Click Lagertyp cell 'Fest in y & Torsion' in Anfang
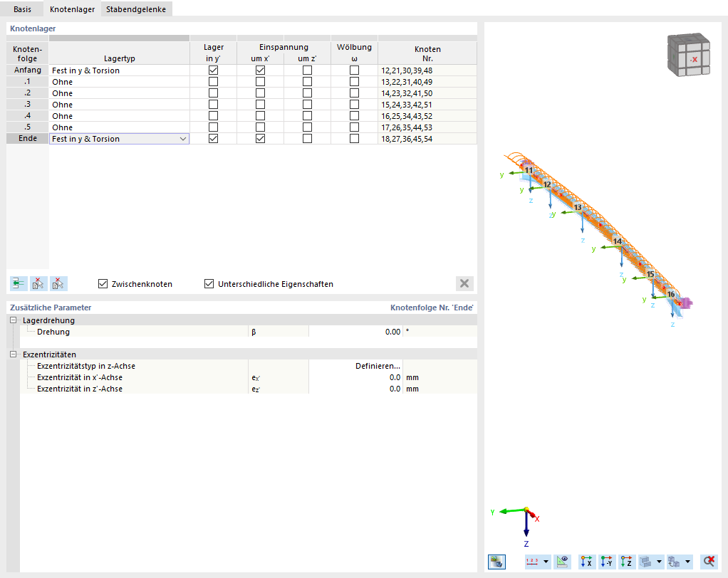 (x=120, y=70)
